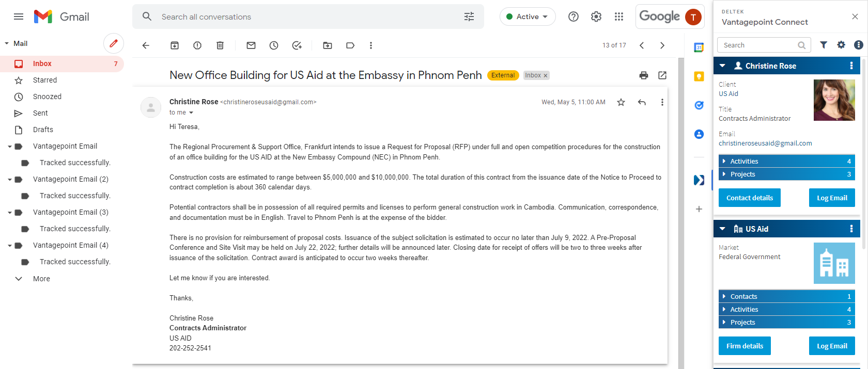
Task: Print the email conversation
Action: [644, 75]
